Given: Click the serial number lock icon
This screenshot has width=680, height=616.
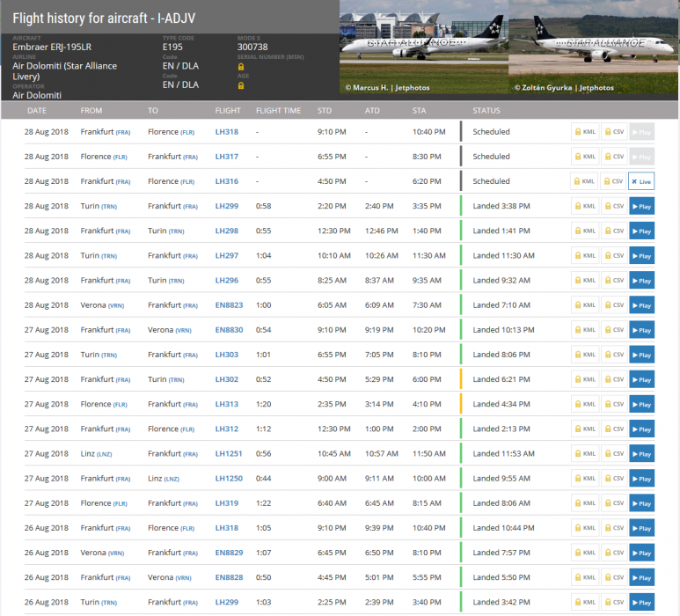Looking at the screenshot, I should tap(241, 66).
